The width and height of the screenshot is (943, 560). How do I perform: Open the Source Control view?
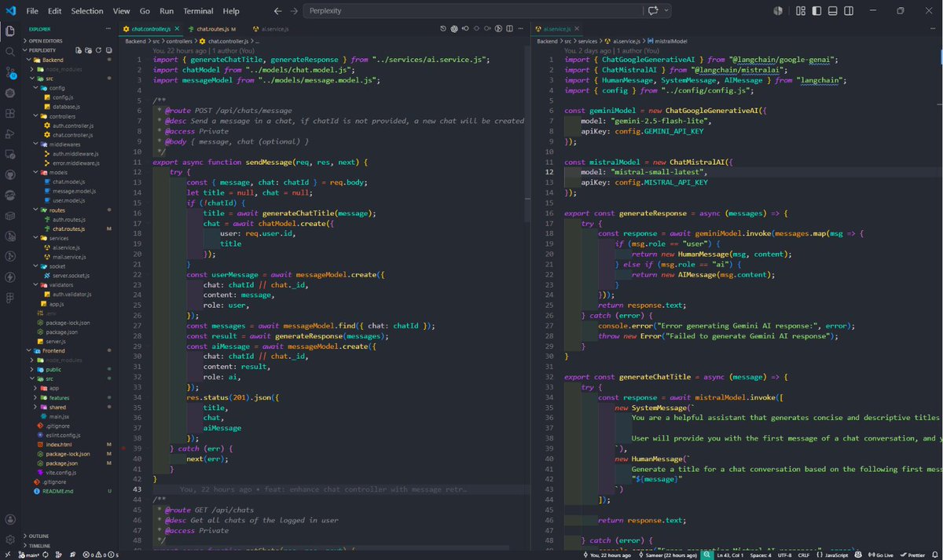10,72
